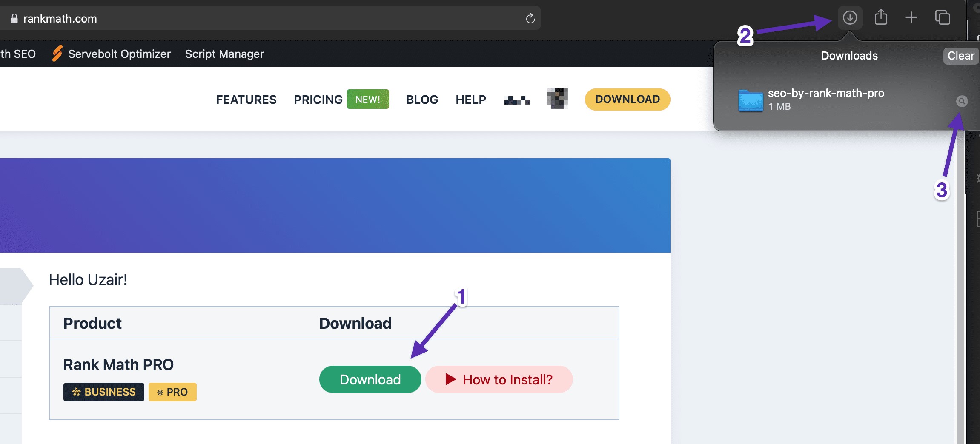Navigate to the BLOG link
The image size is (980, 444).
pos(422,100)
